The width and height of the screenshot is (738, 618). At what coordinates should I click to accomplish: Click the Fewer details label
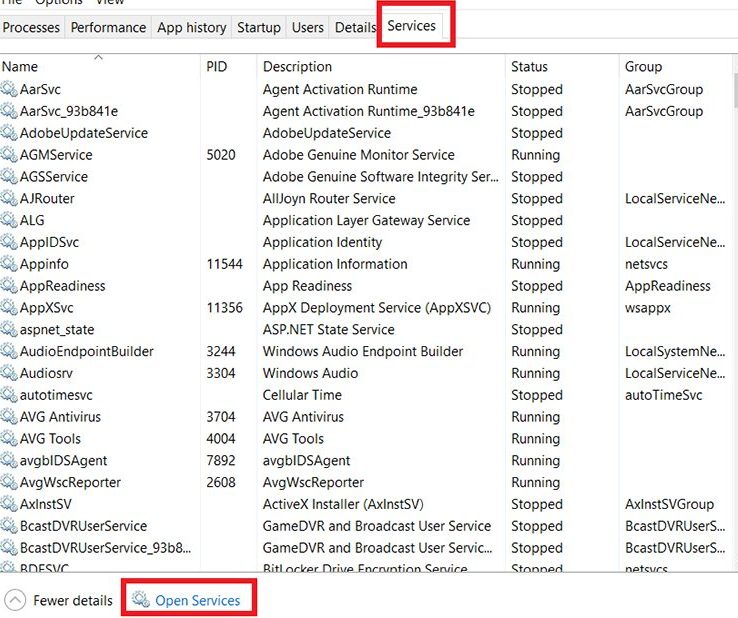[73, 601]
